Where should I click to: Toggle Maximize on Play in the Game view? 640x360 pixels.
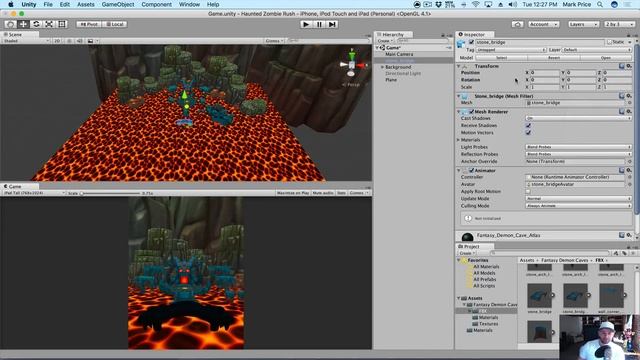293,193
